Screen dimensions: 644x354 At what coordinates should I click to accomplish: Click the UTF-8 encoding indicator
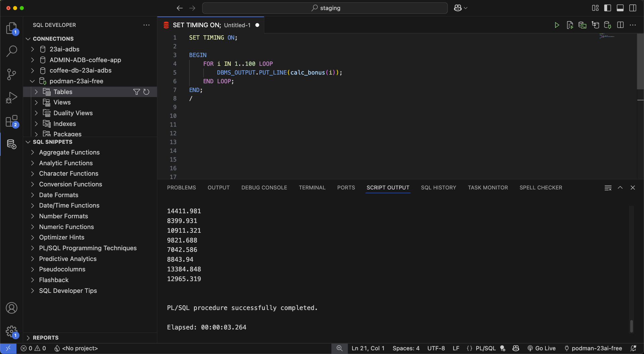pyautogui.click(x=436, y=348)
